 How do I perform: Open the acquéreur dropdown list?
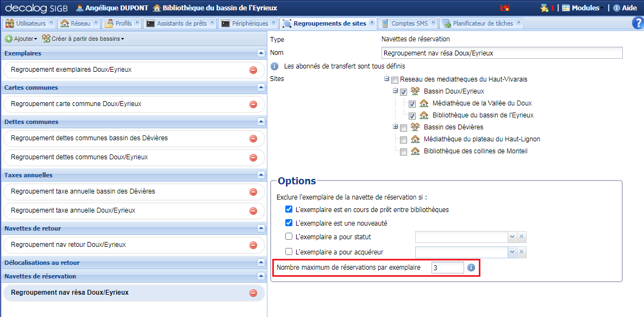[x=511, y=252]
